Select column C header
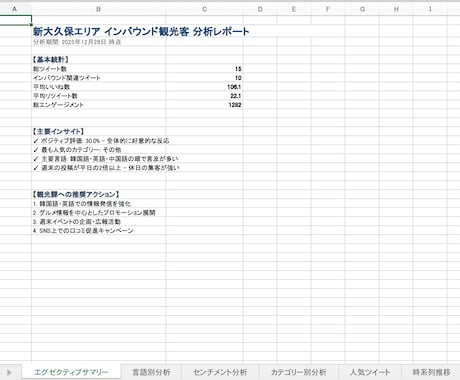Image resolution: width=460 pixels, height=380 pixels. pyautogui.click(x=205, y=9)
